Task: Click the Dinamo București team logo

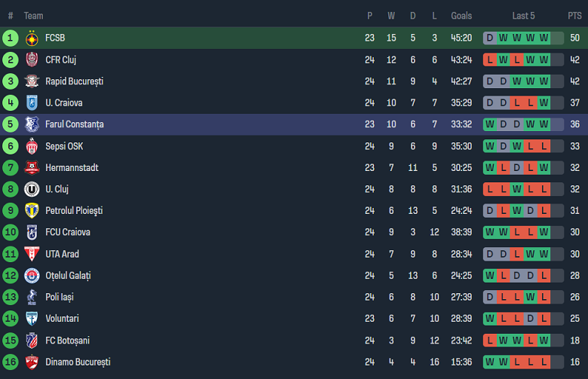Action: [x=32, y=362]
